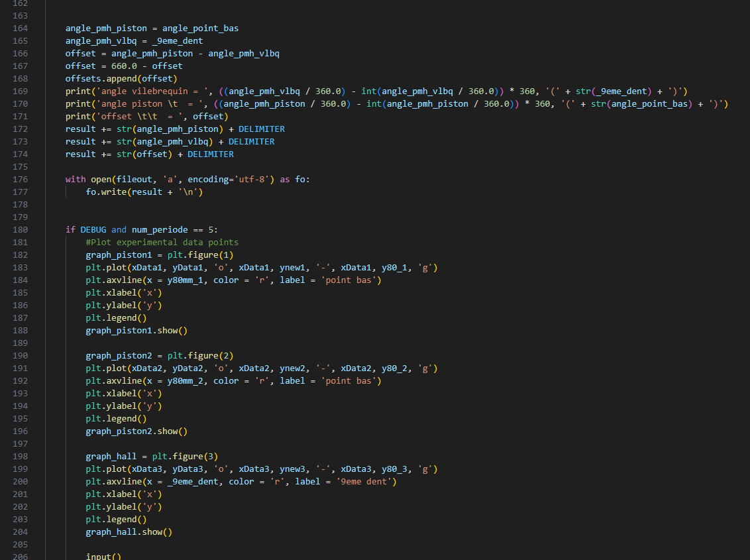Click "plt.legend()" on line 203
The image size is (750, 560).
click(x=116, y=520)
